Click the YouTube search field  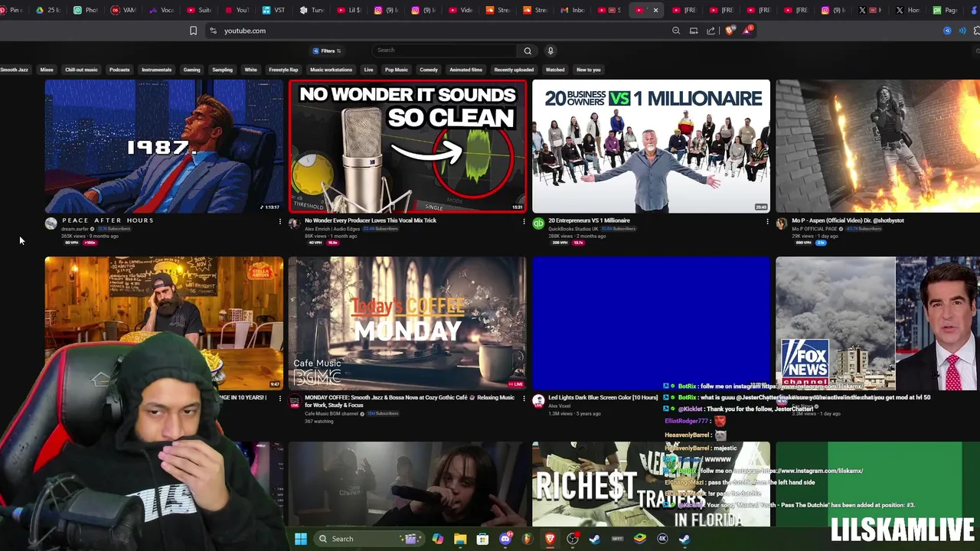(446, 51)
